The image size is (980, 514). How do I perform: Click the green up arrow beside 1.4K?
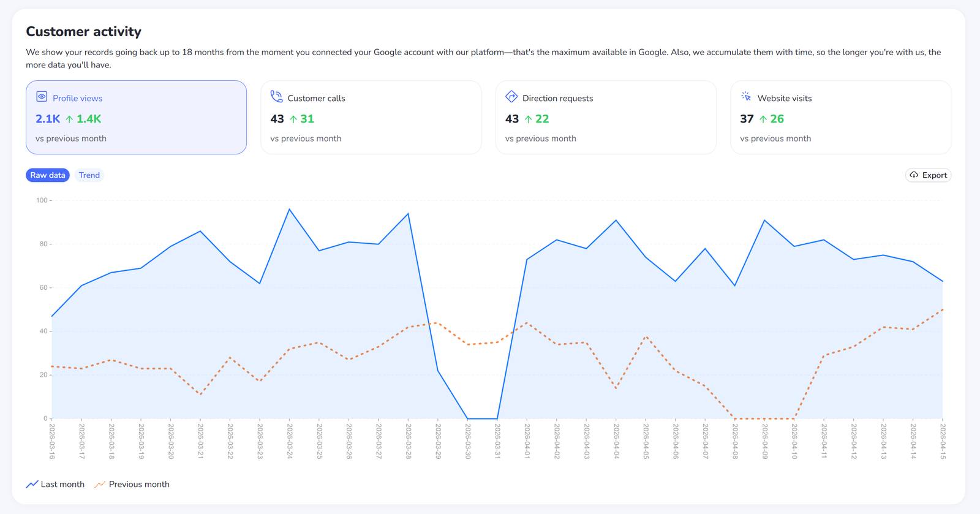69,119
